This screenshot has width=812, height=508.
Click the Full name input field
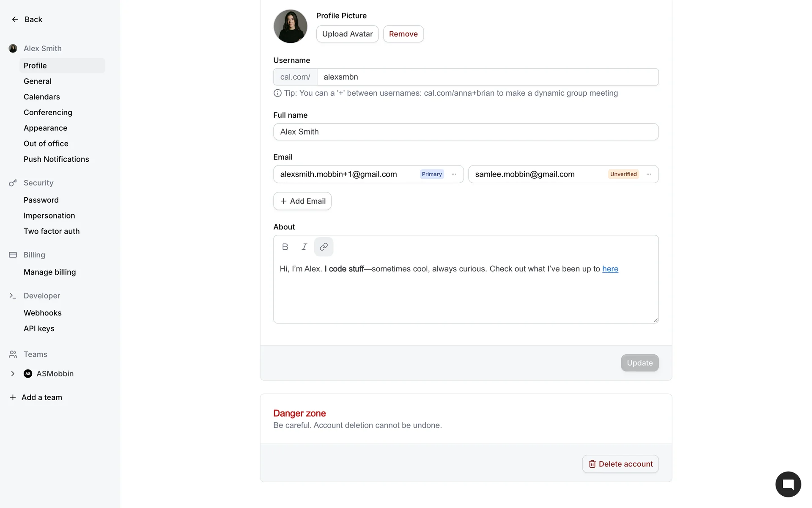466,132
